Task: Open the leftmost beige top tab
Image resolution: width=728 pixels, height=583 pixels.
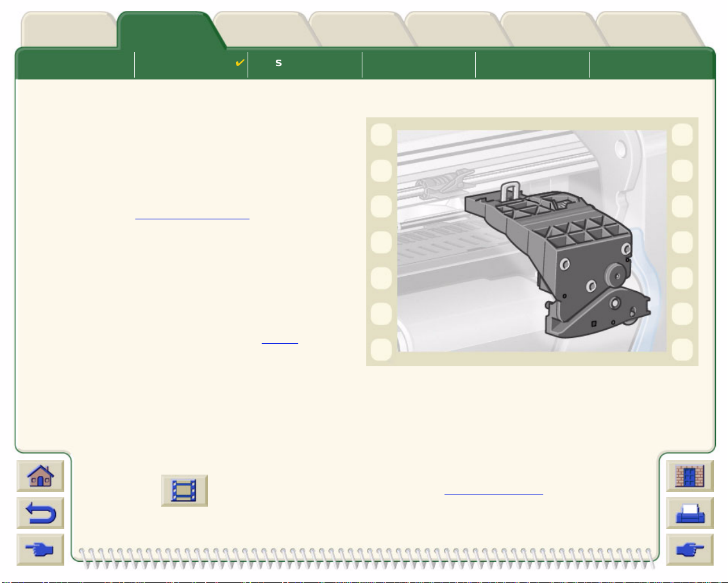Action: click(68, 30)
